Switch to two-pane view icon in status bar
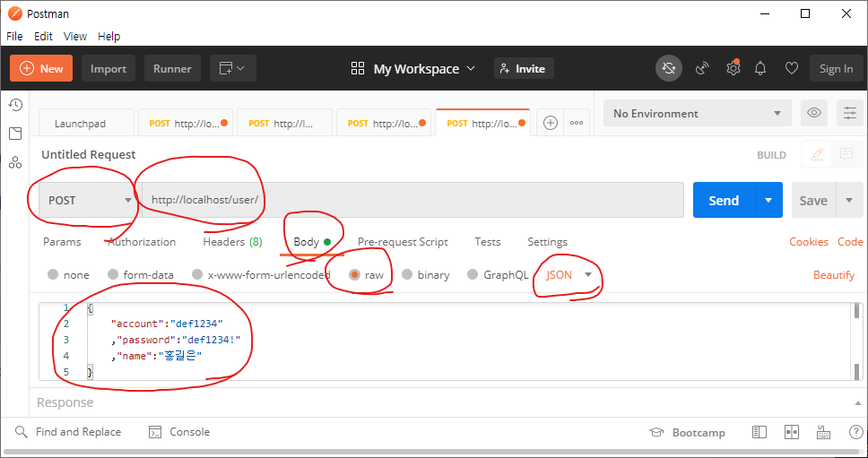868x458 pixels. pos(792,432)
